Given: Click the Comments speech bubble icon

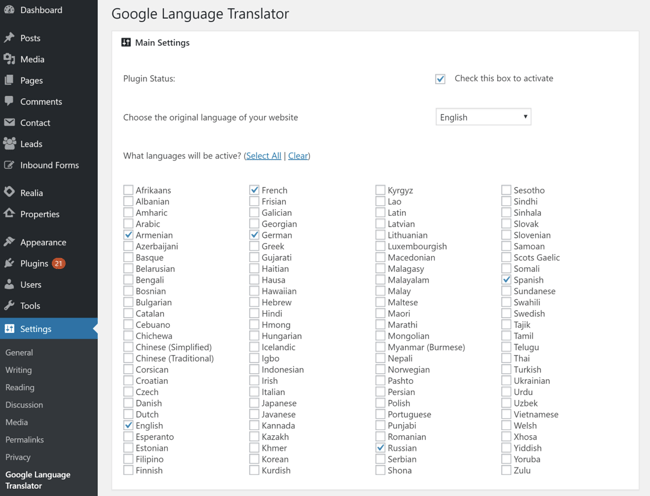Looking at the screenshot, I should click(9, 101).
